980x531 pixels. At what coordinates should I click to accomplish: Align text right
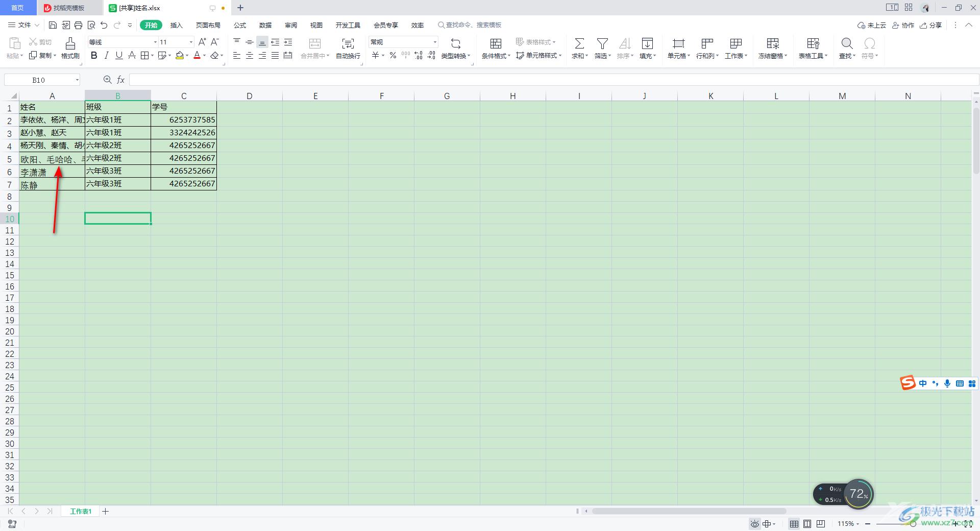(262, 56)
